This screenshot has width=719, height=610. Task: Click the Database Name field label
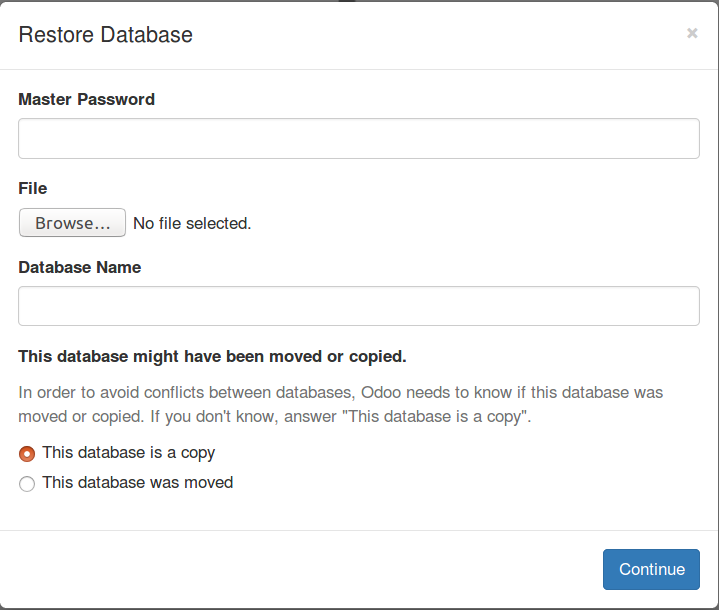[80, 267]
